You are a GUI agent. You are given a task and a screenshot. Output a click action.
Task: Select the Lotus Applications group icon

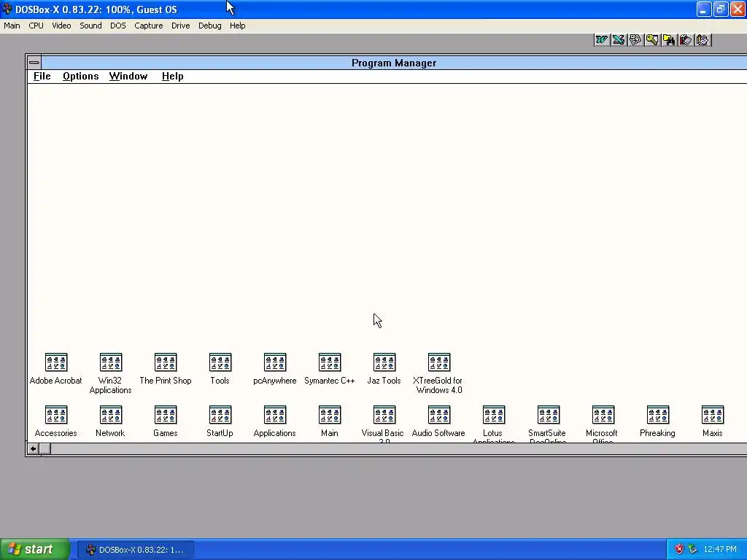(494, 415)
